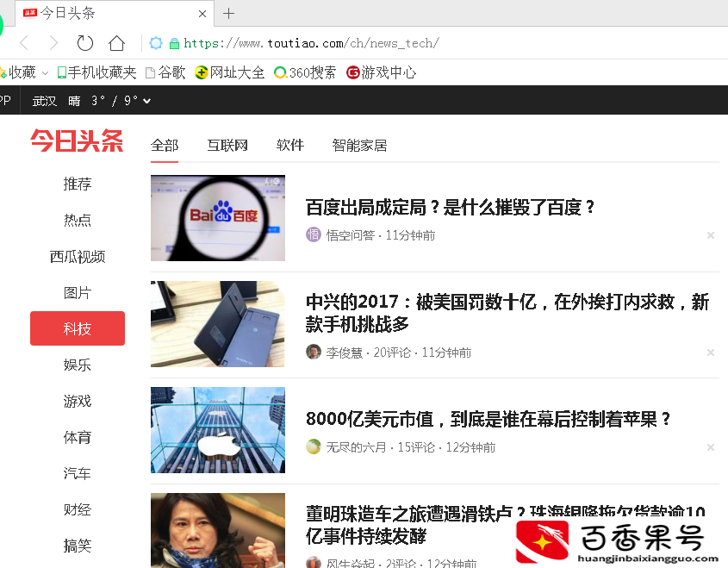Switch to the 软件 tab
The width and height of the screenshot is (728, 568).
[290, 146]
